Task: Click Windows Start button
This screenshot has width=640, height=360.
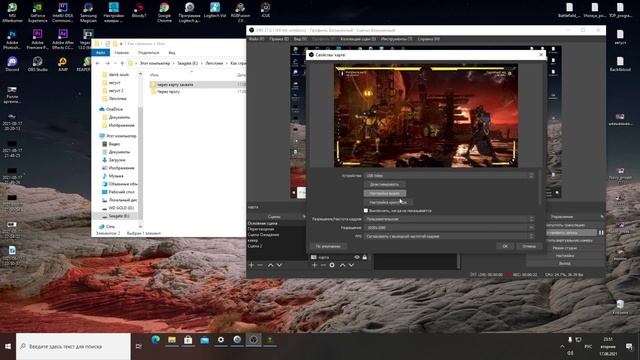Action: point(8,346)
